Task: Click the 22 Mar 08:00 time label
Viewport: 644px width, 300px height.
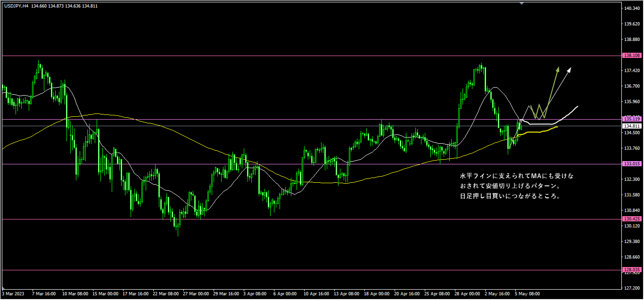Action: click(x=166, y=293)
